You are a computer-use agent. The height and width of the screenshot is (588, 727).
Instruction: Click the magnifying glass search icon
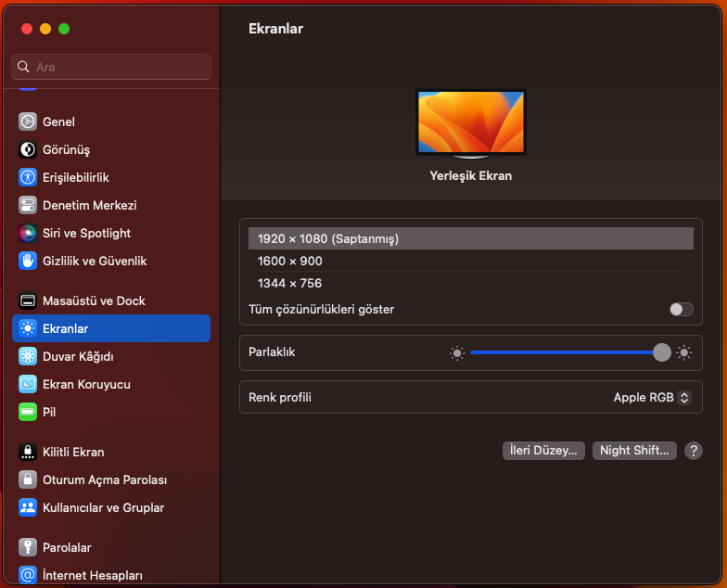(23, 67)
